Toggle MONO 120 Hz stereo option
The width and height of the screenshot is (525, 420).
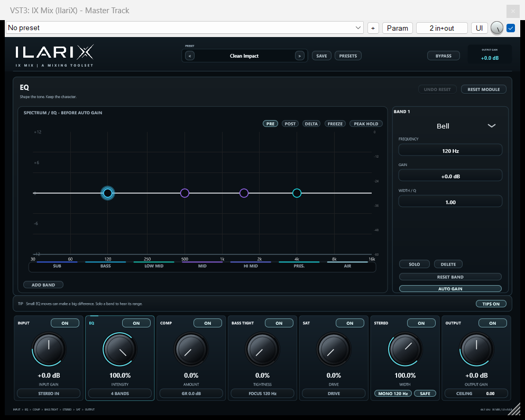coord(393,394)
